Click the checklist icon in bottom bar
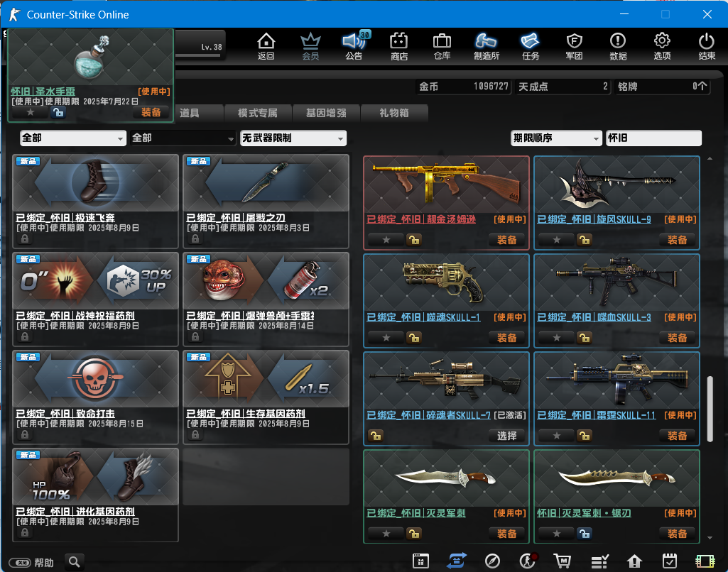The height and width of the screenshot is (572, 728). (599, 561)
